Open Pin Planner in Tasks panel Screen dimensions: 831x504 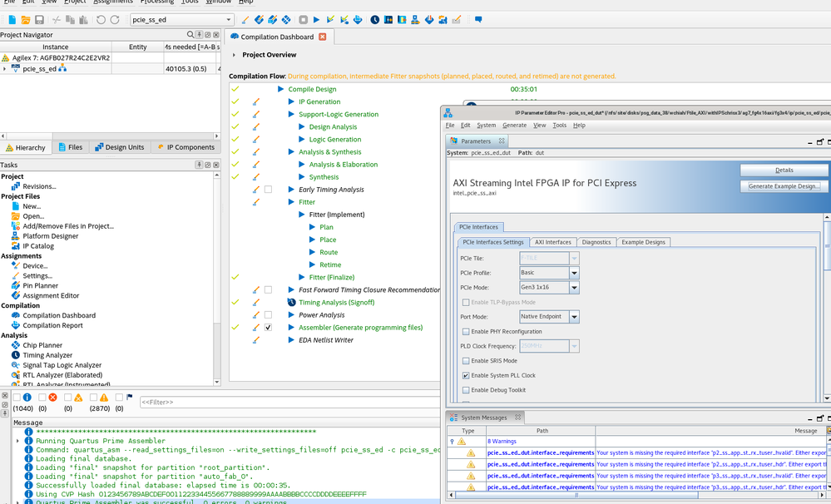(40, 285)
